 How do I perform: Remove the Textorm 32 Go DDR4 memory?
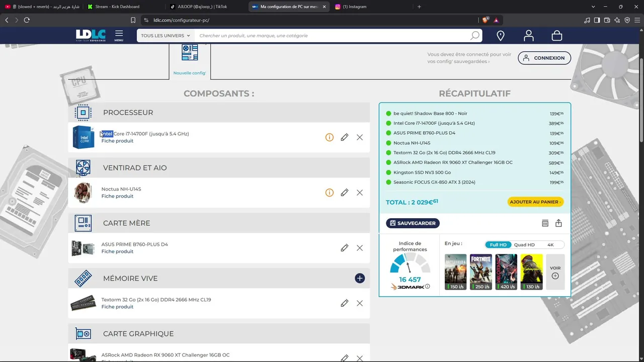click(x=360, y=303)
